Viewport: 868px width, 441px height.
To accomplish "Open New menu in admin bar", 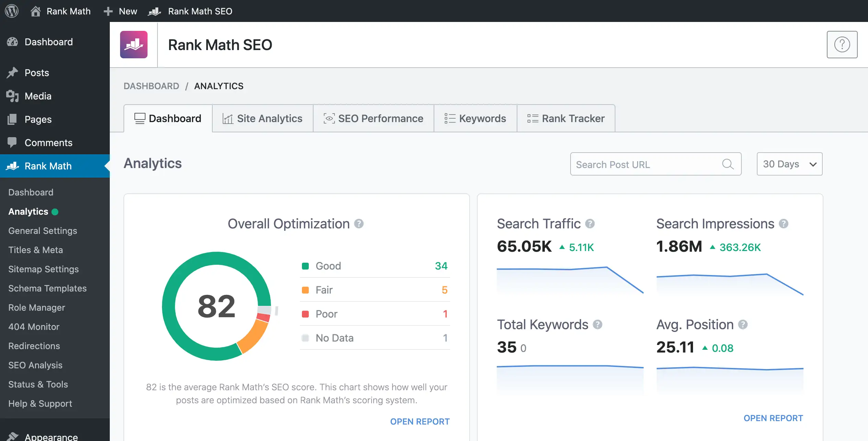I will pos(120,11).
